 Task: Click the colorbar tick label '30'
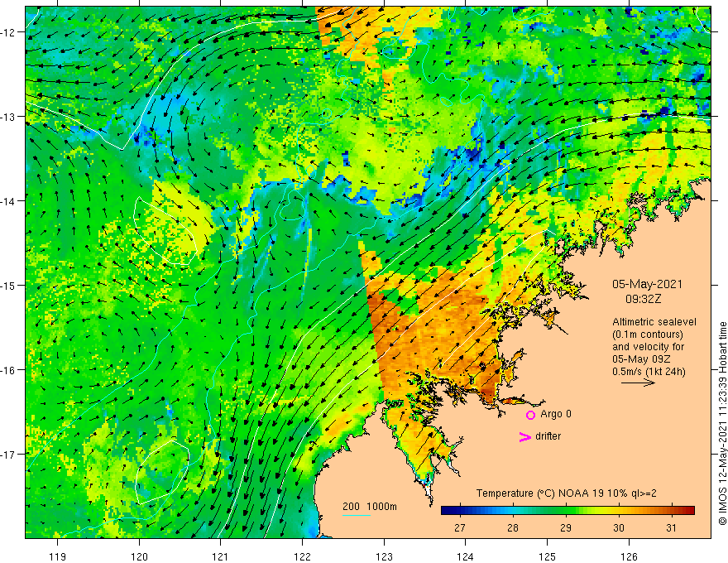[x=619, y=528]
